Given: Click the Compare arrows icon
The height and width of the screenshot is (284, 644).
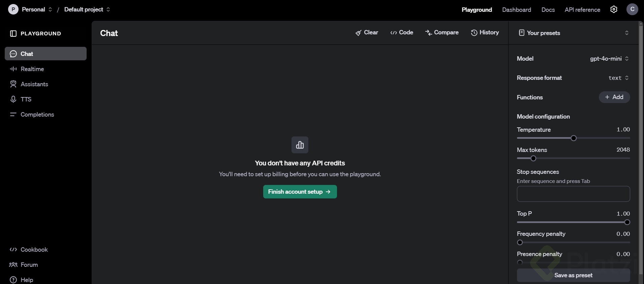Looking at the screenshot, I should tap(429, 33).
